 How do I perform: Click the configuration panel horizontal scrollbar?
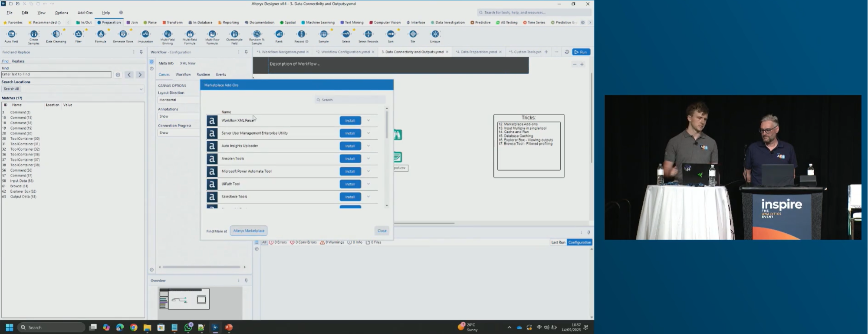pos(202,267)
